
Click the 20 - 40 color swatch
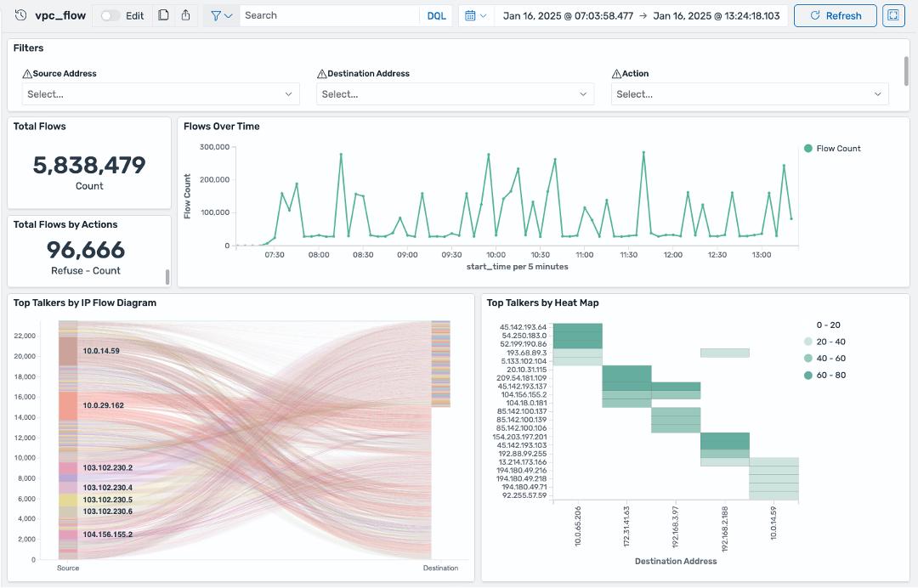(x=808, y=342)
